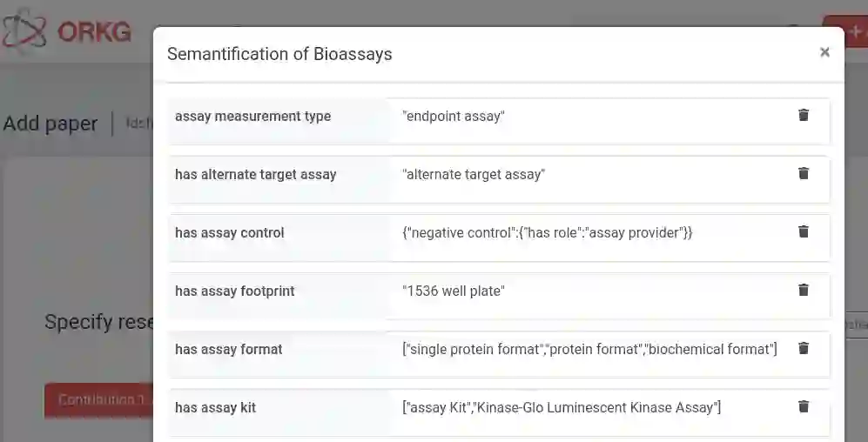Click the ORKG logo
Screen dimensions: 868x442
pyautogui.click(x=67, y=32)
